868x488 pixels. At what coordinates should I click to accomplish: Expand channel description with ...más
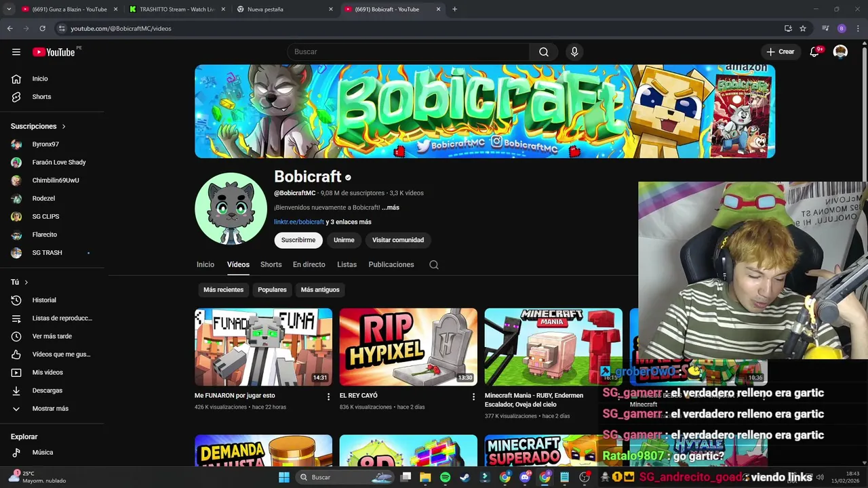(391, 207)
